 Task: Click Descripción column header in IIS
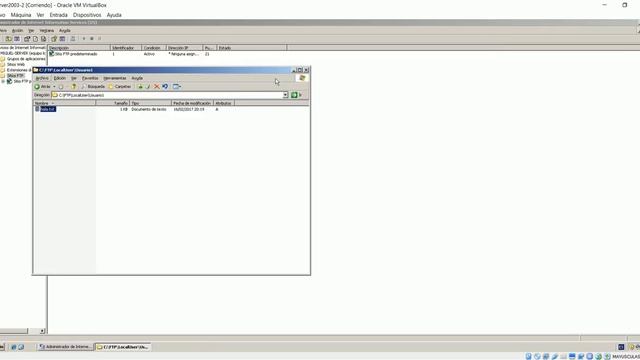click(x=79, y=48)
